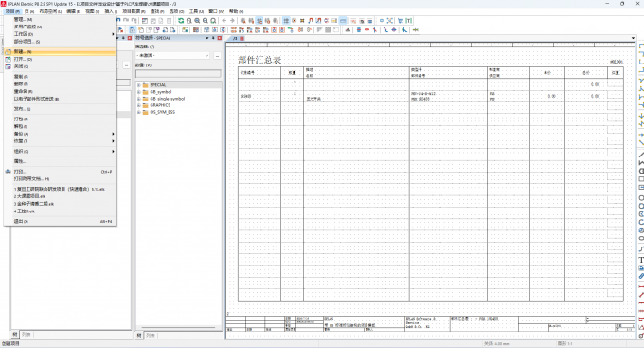Choose 属性 in the project menu
Screen dimensions: 644x348
(60, 161)
